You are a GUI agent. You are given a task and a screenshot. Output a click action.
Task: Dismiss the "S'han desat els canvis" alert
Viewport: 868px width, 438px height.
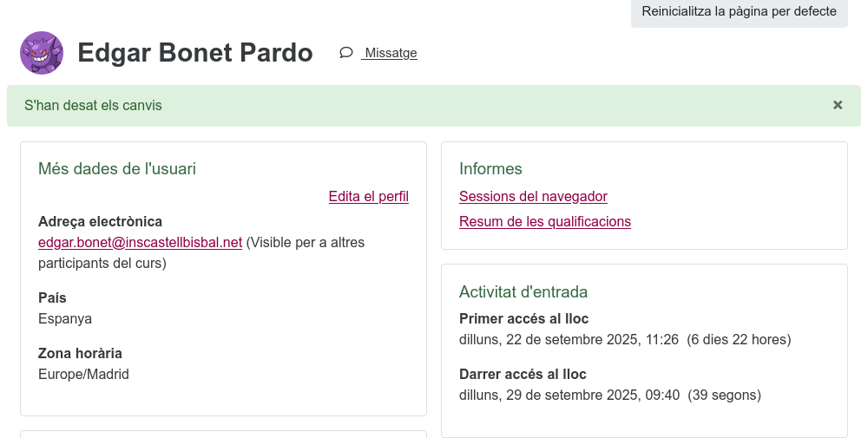pyautogui.click(x=838, y=105)
